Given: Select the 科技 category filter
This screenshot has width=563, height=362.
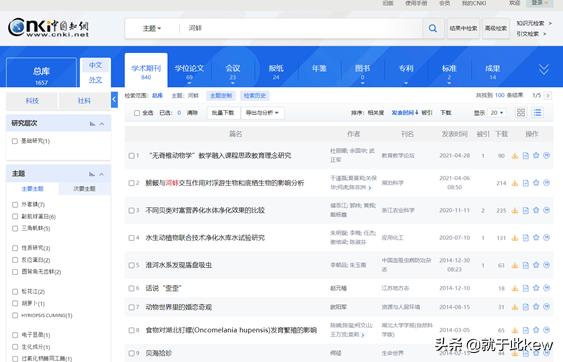Looking at the screenshot, I should point(32,101).
